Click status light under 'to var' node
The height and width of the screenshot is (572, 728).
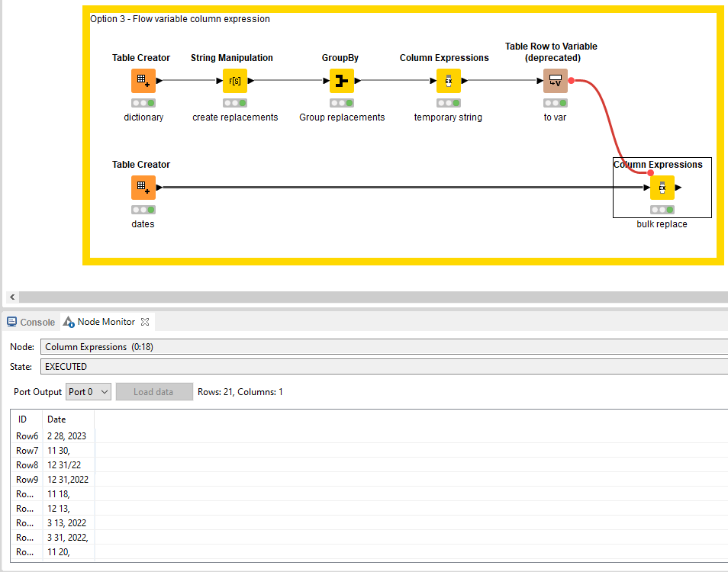[556, 103]
